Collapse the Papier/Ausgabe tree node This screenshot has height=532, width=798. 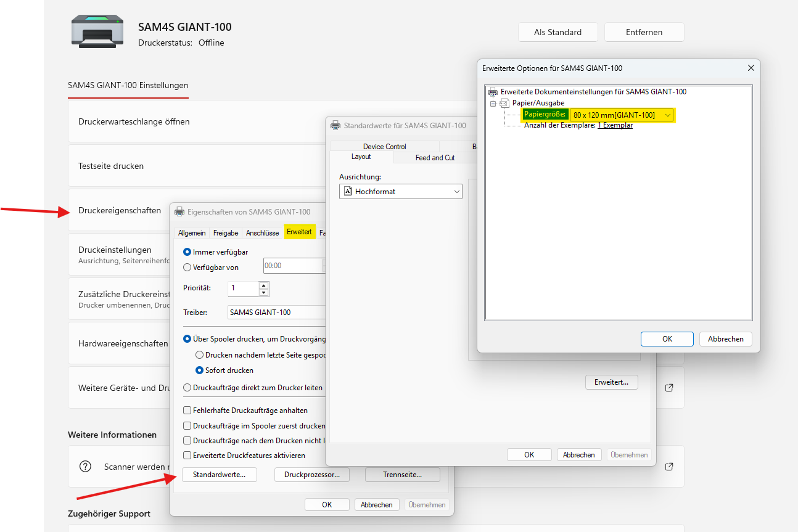493,104
